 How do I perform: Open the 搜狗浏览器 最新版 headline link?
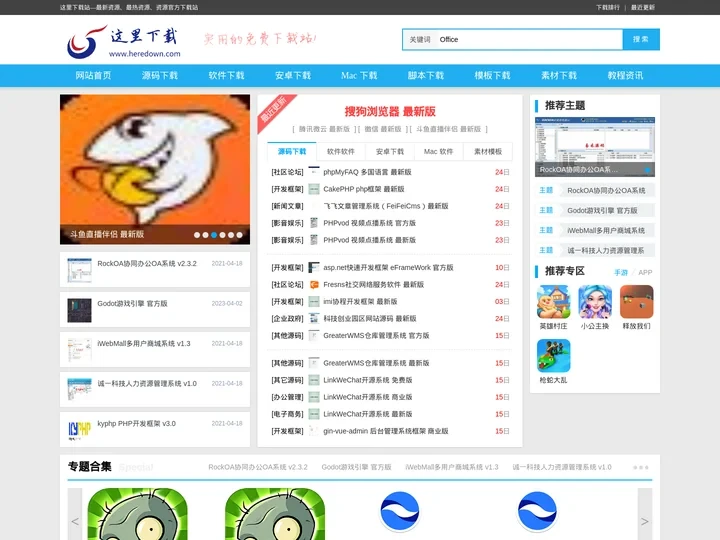click(390, 111)
